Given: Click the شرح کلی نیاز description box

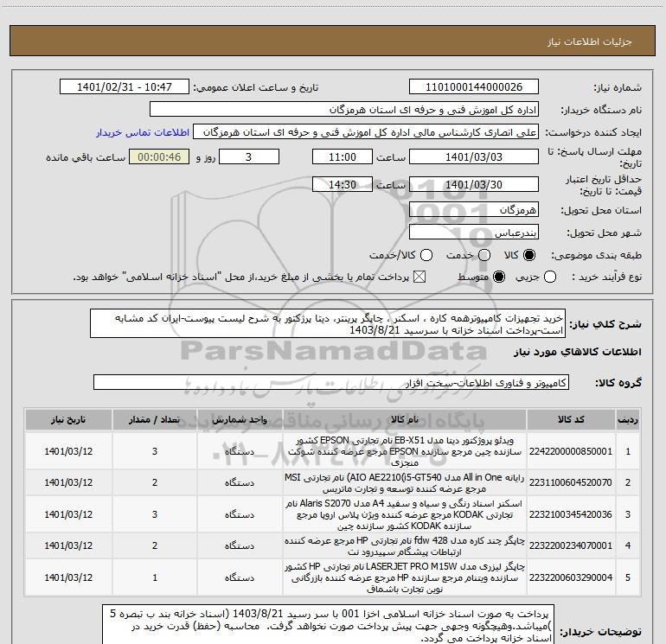Looking at the screenshot, I should 328,324.
